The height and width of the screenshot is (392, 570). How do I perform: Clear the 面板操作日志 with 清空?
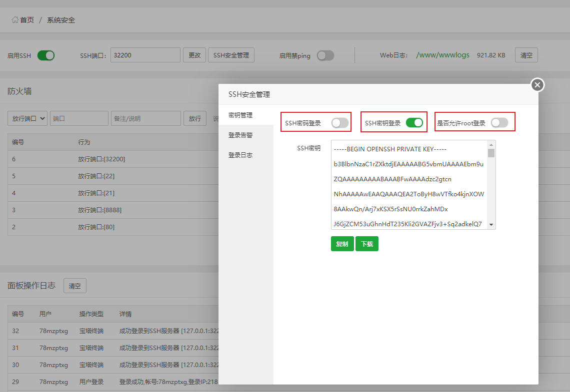[x=75, y=286]
